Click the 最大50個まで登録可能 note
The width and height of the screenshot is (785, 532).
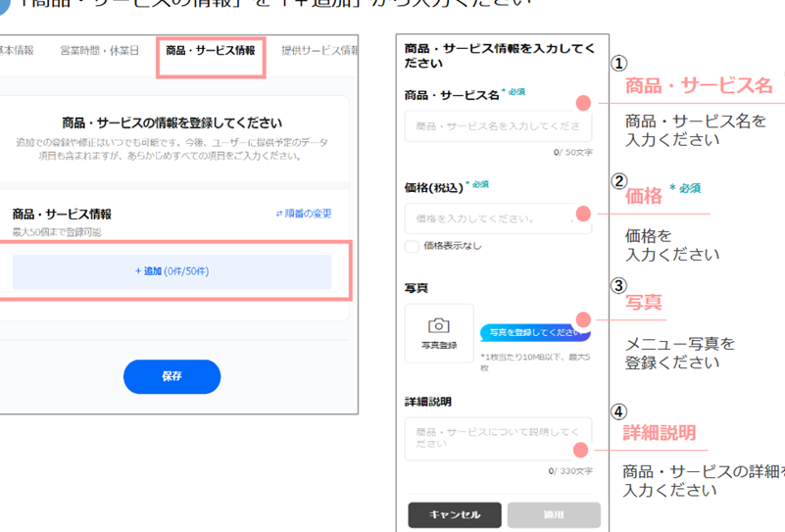tap(57, 232)
